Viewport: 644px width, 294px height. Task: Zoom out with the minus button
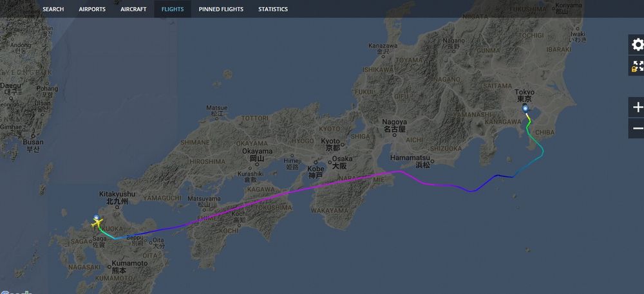coord(637,128)
